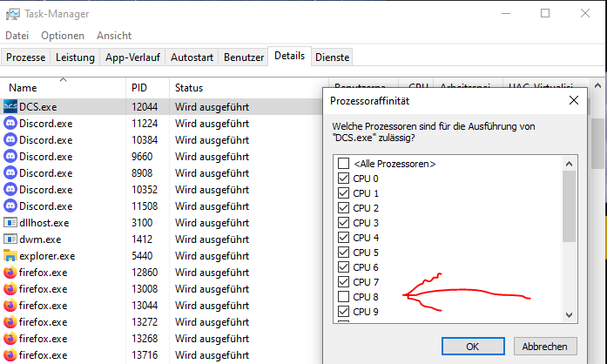This screenshot has height=364, width=607.
Task: Click the CPU list scrollbar thumb
Action: click(x=569, y=206)
